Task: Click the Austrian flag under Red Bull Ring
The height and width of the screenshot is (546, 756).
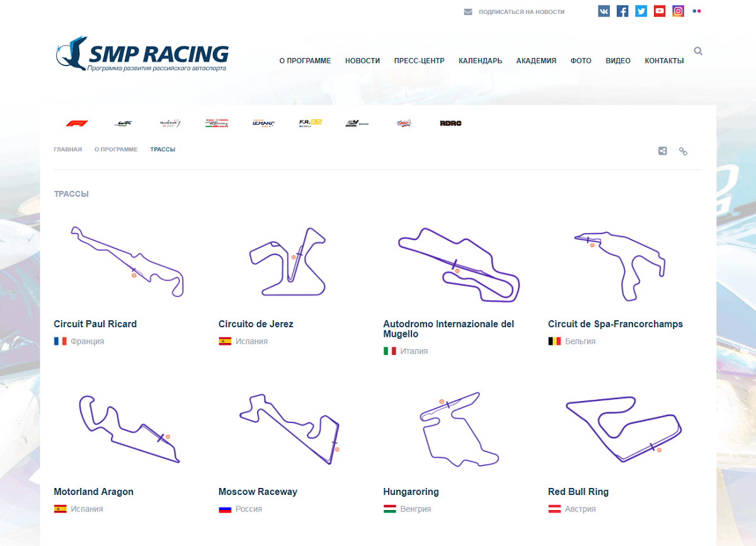Action: (x=554, y=509)
